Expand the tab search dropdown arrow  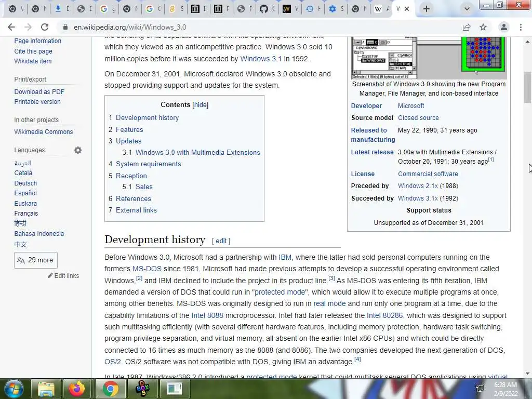pyautogui.click(x=467, y=9)
